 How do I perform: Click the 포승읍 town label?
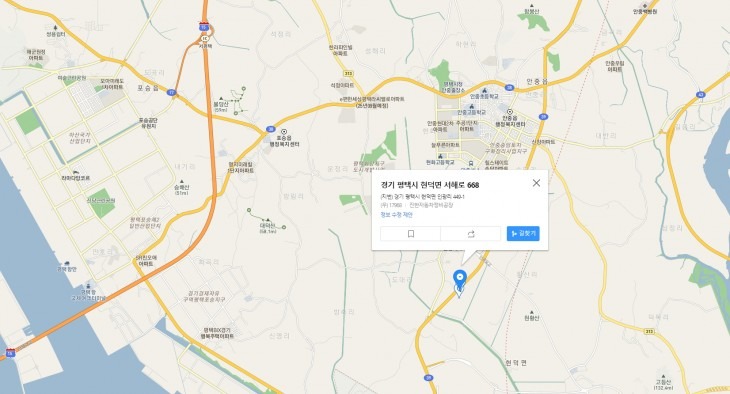coord(148,88)
